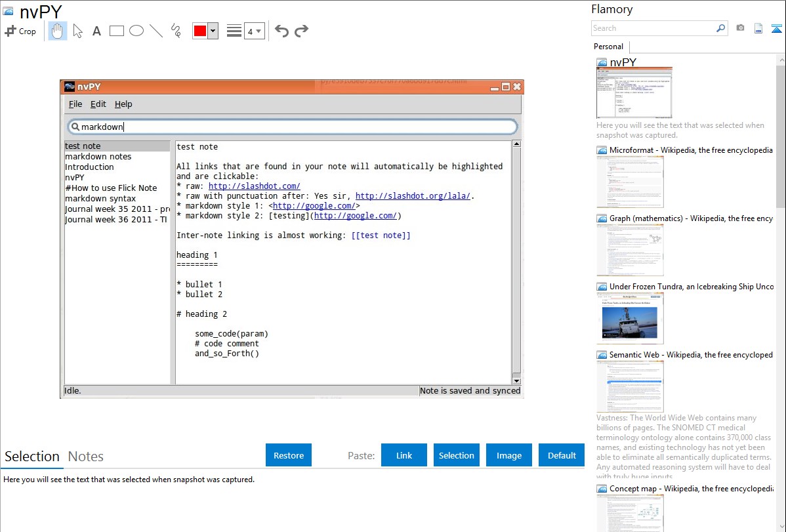Pick the ellipse shape tool

136,31
